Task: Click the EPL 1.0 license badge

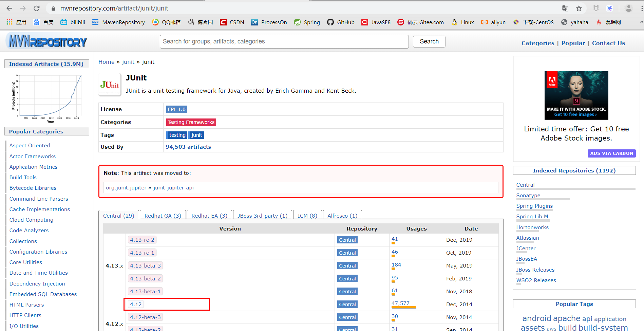Action: [x=176, y=109]
